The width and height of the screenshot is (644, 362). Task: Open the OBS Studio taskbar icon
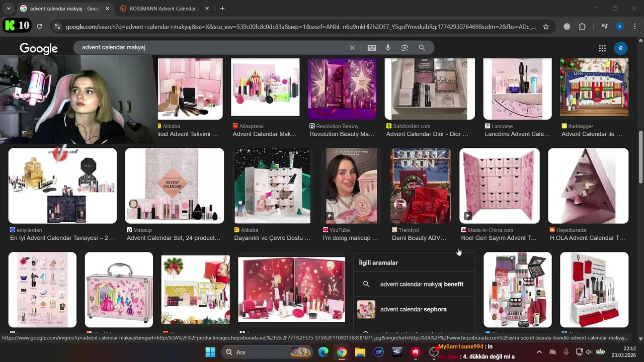click(x=434, y=352)
